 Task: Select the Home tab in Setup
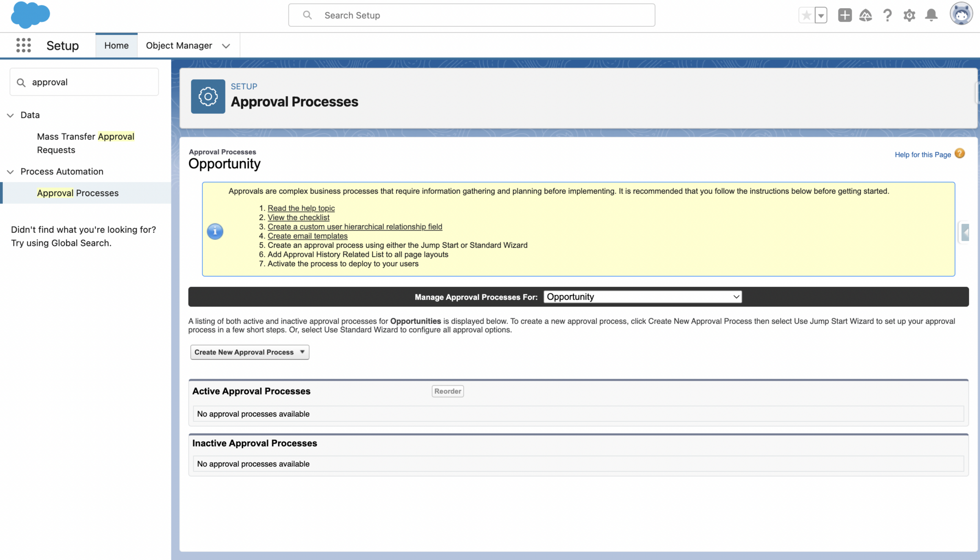116,45
